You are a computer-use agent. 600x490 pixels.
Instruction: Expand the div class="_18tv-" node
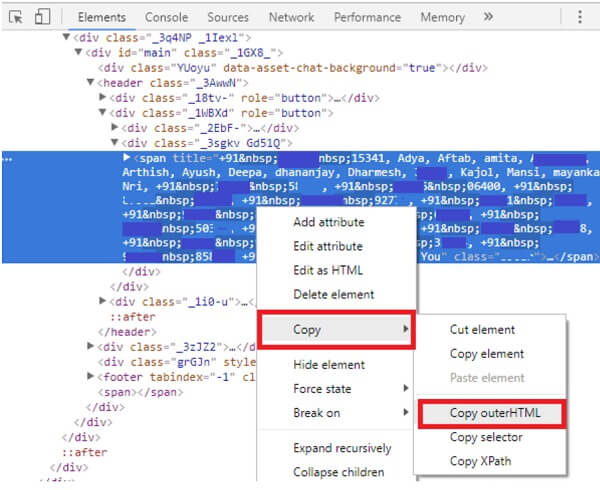(x=103, y=97)
